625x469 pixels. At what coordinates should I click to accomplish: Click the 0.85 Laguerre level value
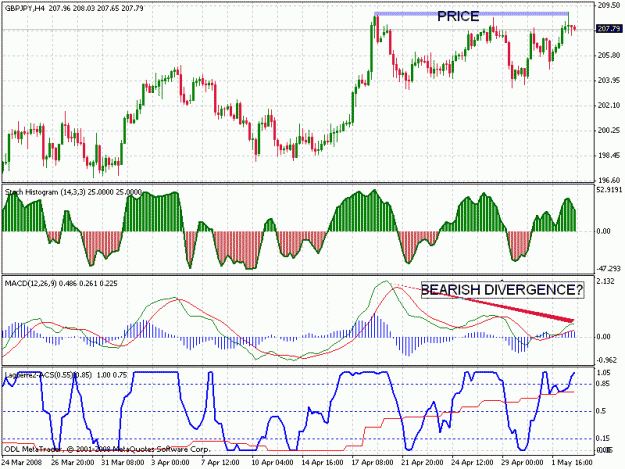pos(605,384)
